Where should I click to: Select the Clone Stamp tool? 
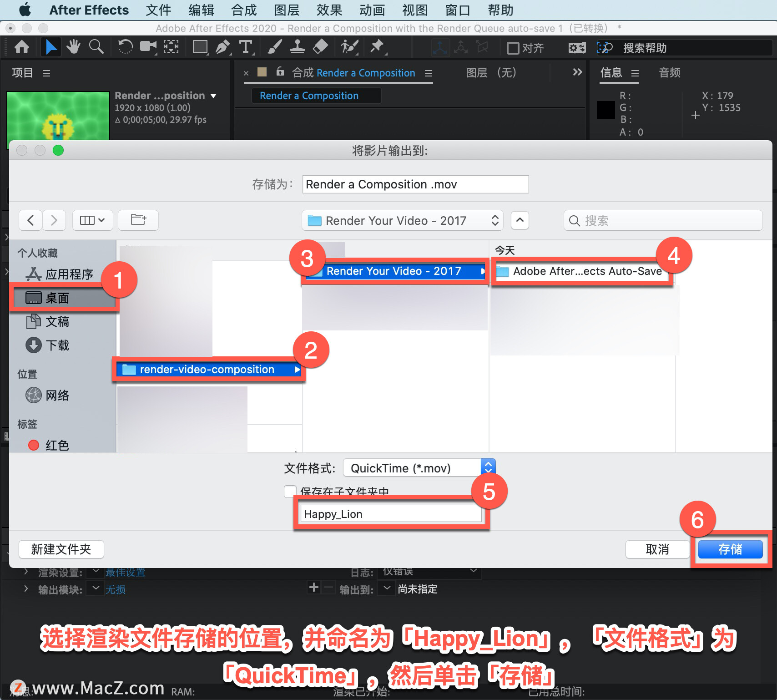tap(298, 47)
